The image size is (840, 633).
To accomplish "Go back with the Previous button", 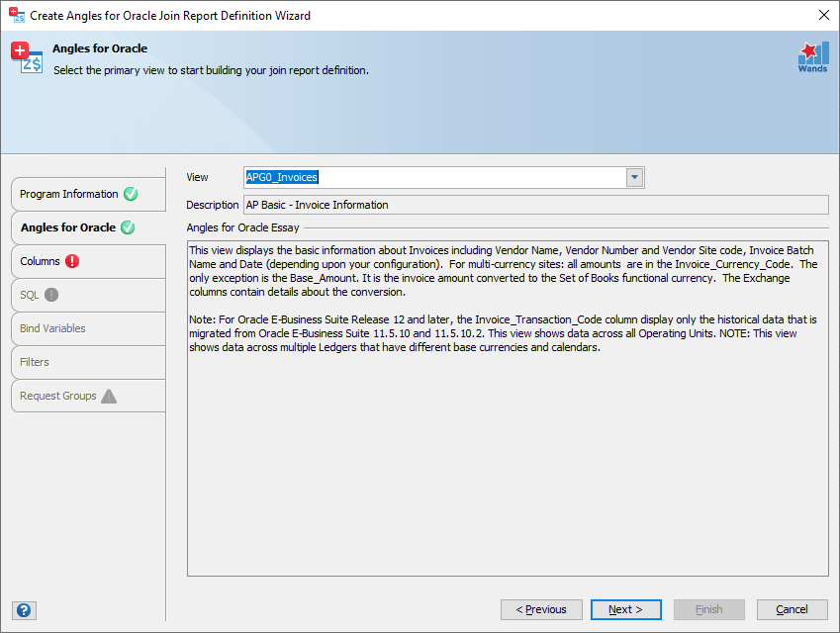I will 541,609.
